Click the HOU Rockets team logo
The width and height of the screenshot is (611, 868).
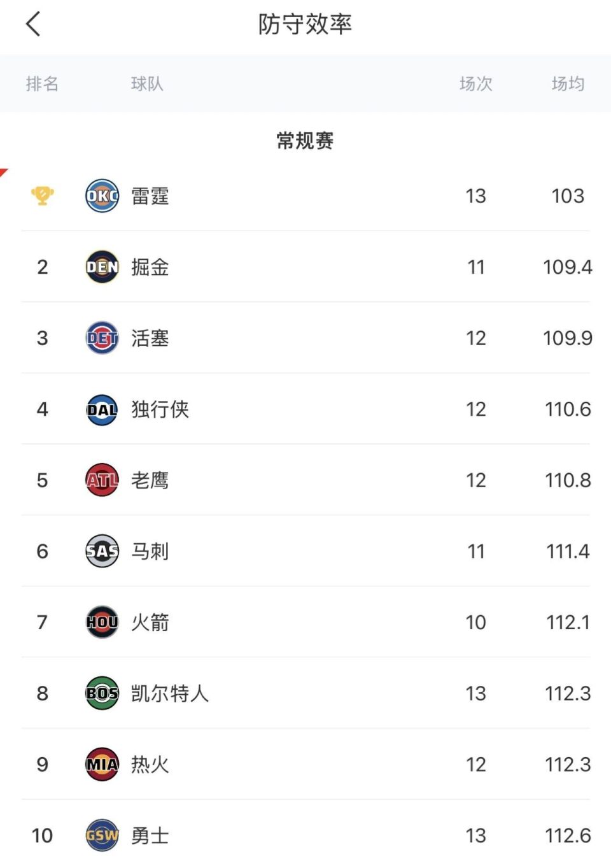click(x=102, y=622)
